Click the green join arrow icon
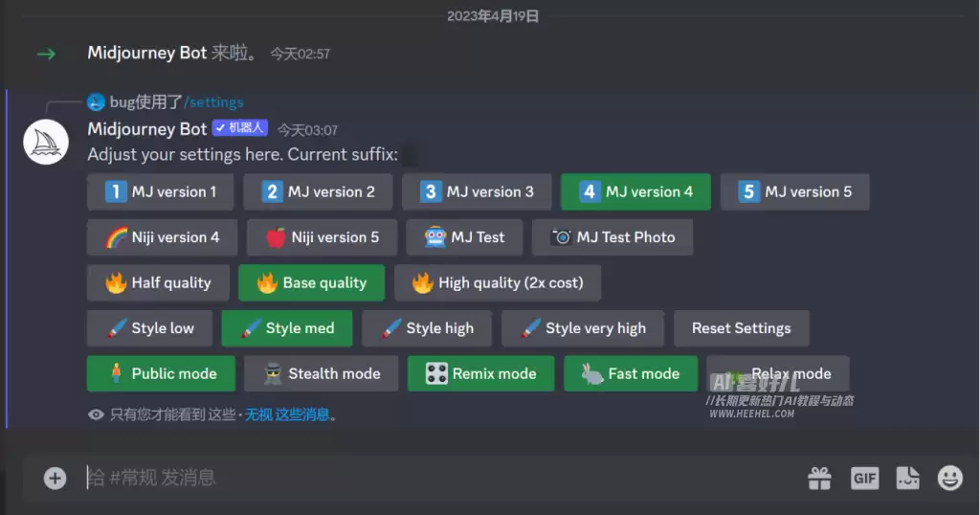This screenshot has height=515, width=980. [x=46, y=55]
